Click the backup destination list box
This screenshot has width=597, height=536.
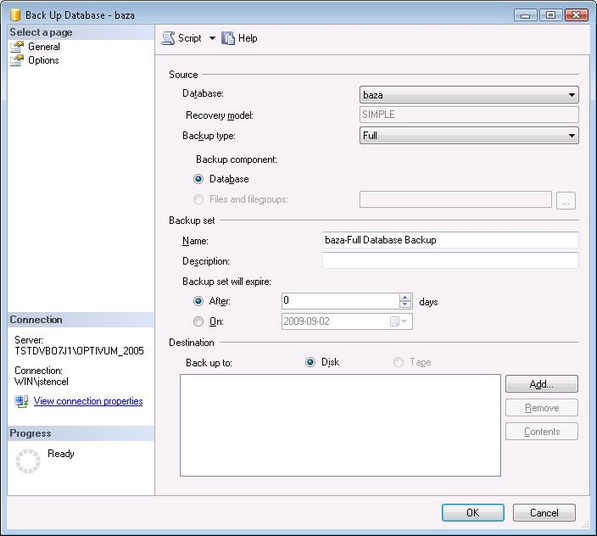(340, 425)
